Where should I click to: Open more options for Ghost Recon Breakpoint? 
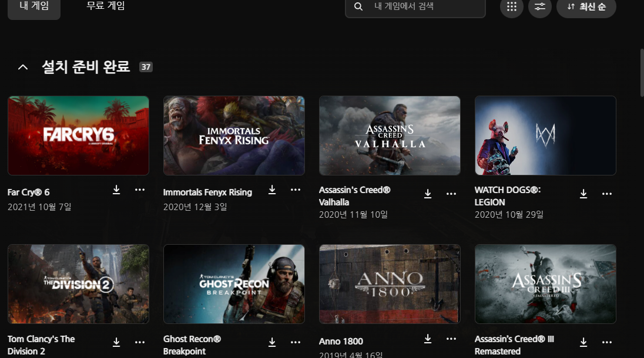[296, 342]
